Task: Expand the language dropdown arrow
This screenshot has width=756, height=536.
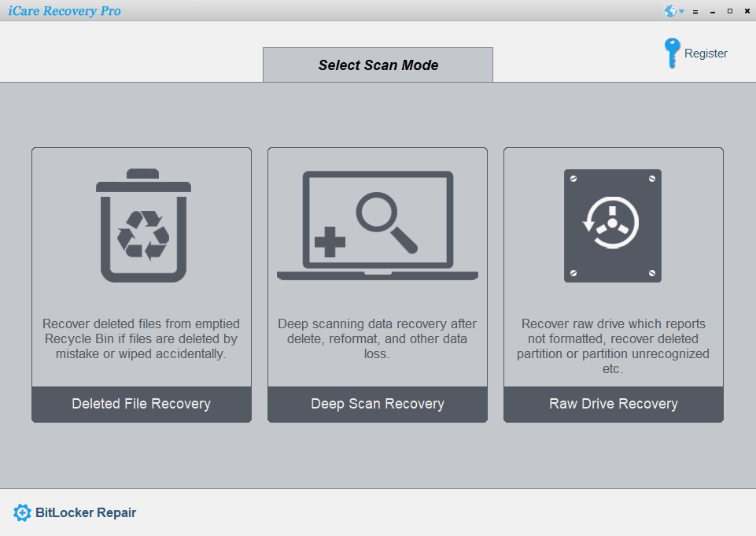Action: click(681, 12)
